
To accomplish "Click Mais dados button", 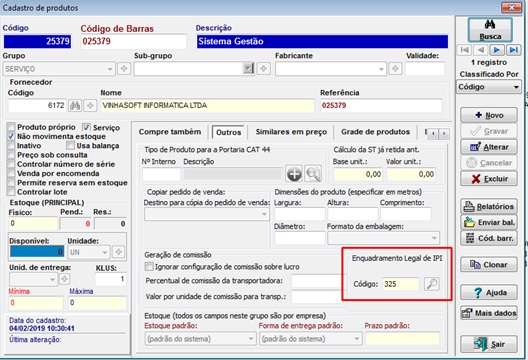I will coord(489,313).
